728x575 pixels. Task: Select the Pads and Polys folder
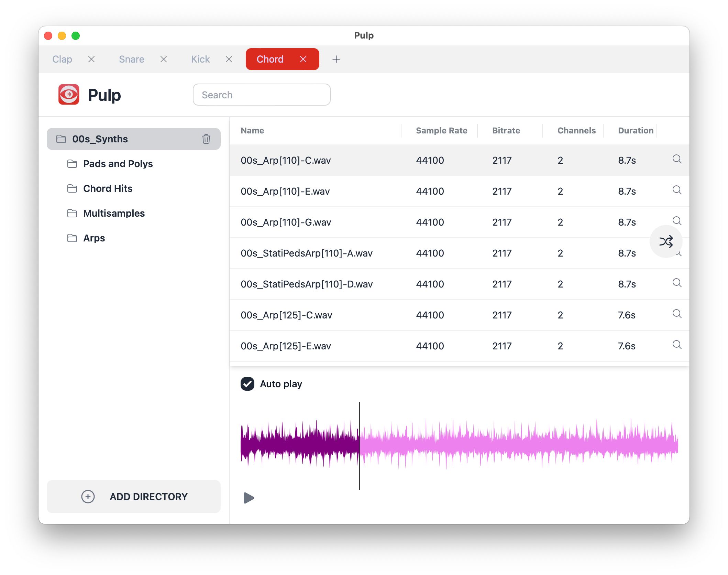point(118,164)
